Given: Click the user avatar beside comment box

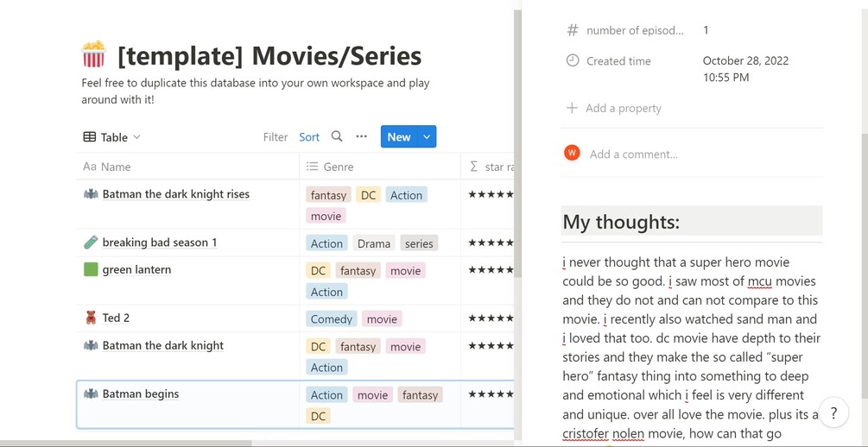Looking at the screenshot, I should click(x=572, y=153).
